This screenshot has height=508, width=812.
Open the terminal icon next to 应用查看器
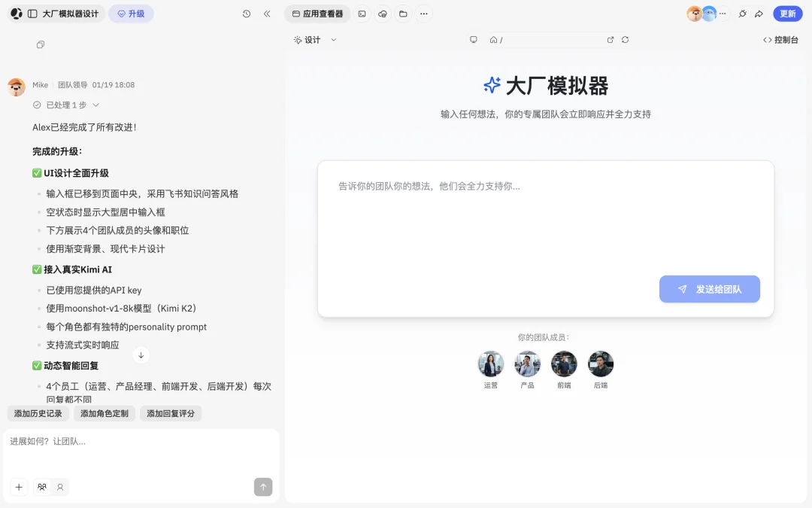(x=362, y=14)
